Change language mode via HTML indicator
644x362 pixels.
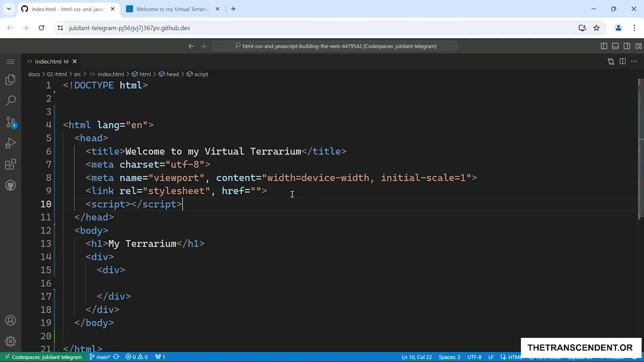(x=515, y=357)
